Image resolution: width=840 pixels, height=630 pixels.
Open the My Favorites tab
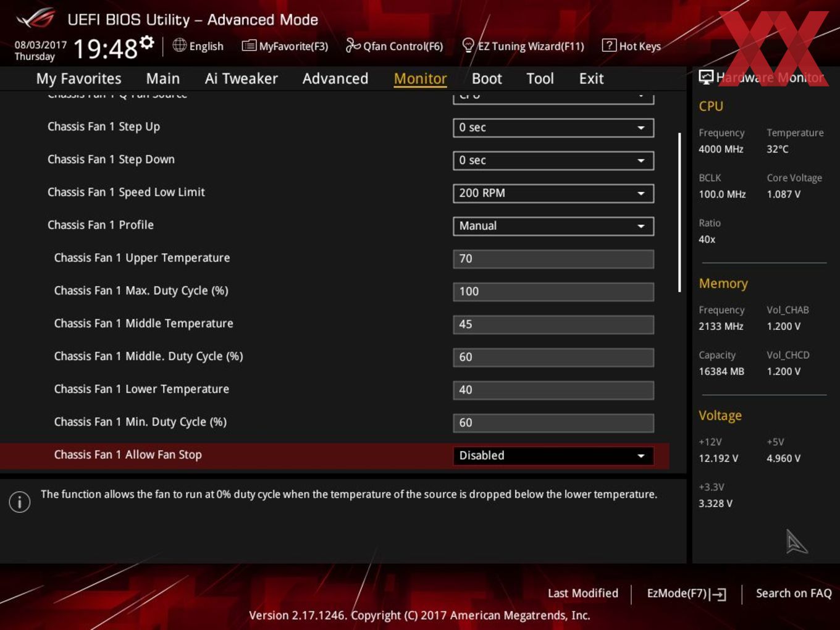78,78
